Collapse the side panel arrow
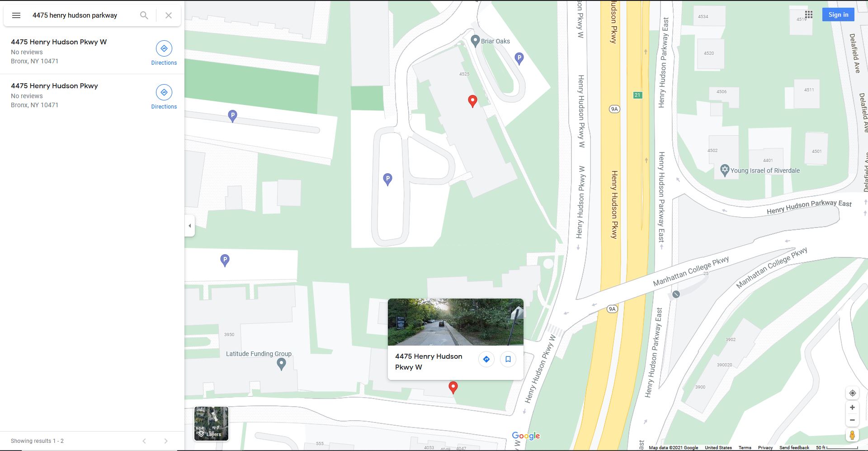This screenshot has height=451, width=868. coord(190,226)
